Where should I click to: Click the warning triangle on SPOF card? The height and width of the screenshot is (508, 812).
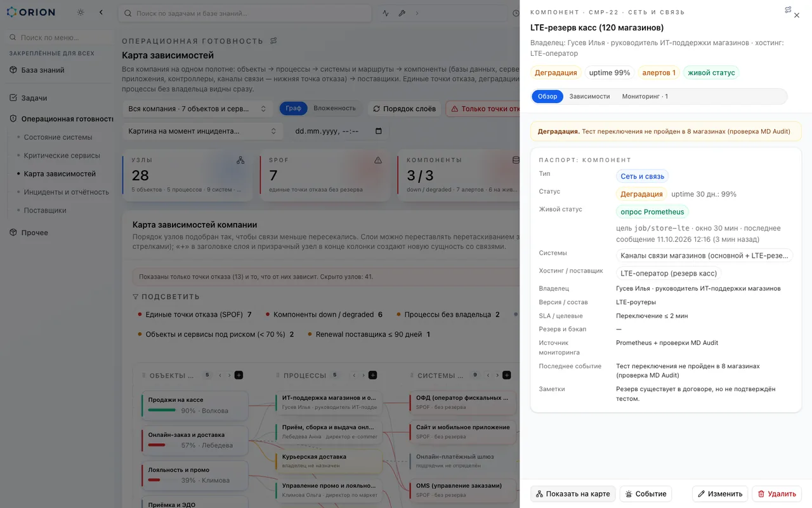point(378,160)
